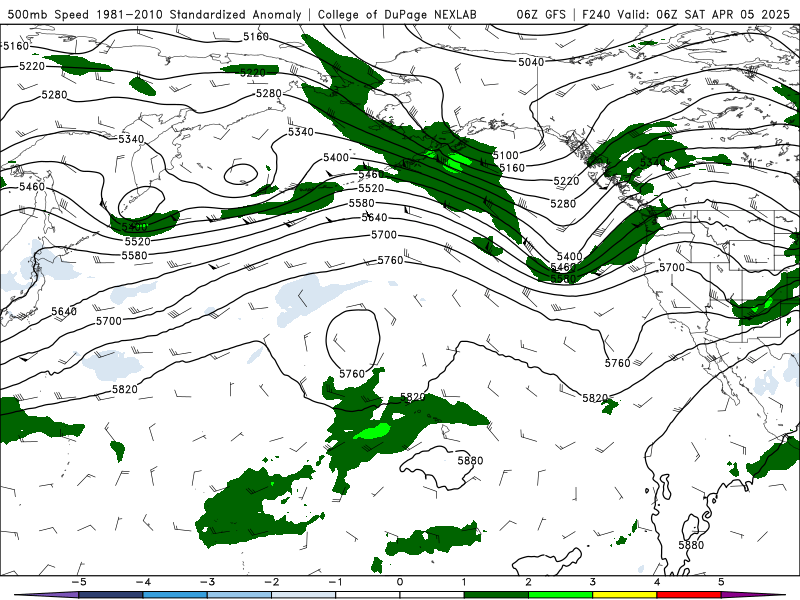Click the 5040 height contour label
The image size is (800, 600).
(531, 62)
